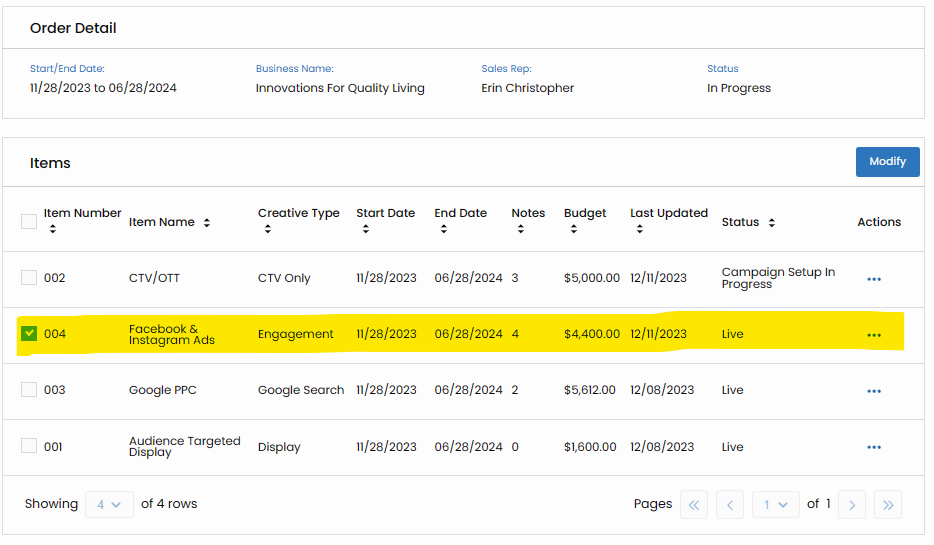
Task: Open actions menu for Audience Targeted Display
Action: point(873,447)
